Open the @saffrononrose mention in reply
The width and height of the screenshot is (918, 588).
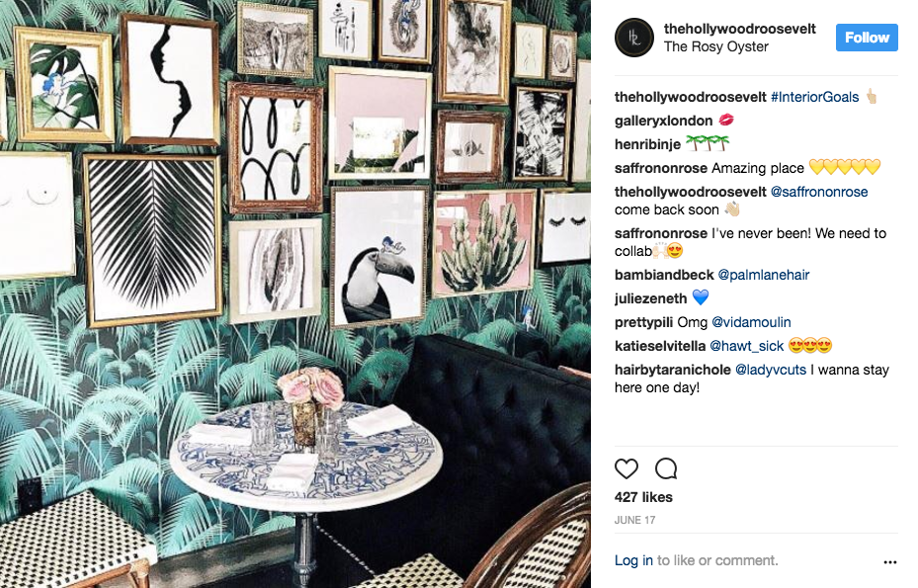point(819,192)
